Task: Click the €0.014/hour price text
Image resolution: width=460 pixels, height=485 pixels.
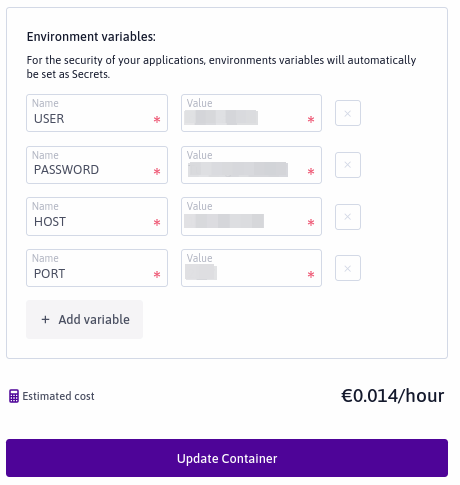Action: (x=393, y=396)
